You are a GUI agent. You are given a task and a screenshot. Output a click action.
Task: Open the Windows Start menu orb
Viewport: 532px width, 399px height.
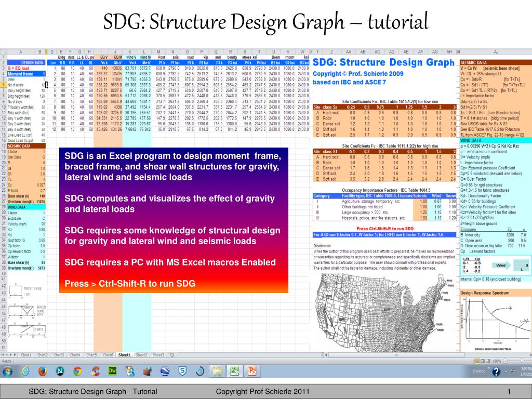(7, 371)
